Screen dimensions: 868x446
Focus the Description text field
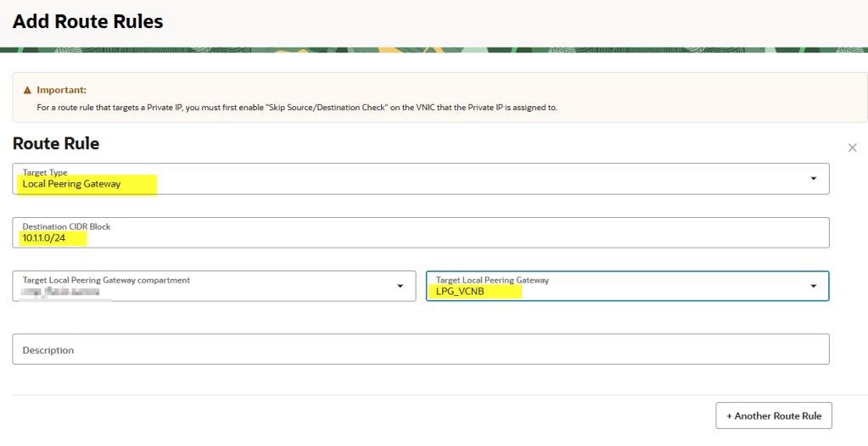(x=420, y=349)
